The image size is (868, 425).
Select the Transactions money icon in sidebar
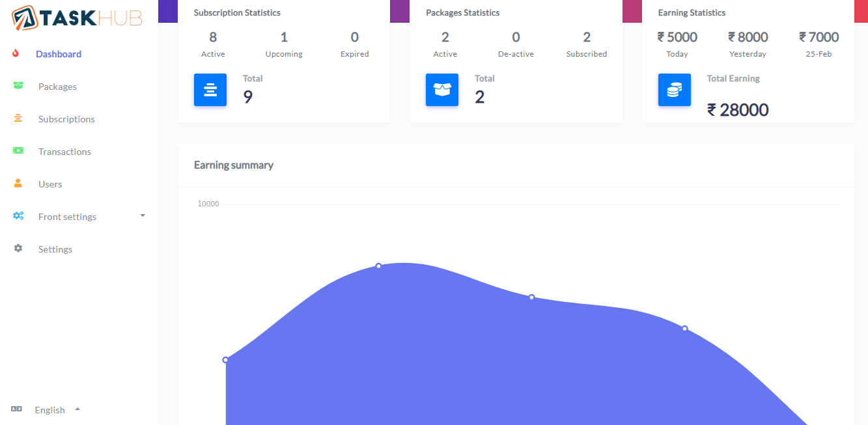point(18,151)
